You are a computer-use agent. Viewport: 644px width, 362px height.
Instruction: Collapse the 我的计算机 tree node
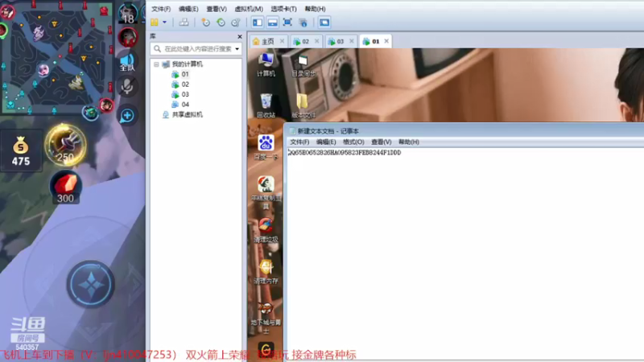point(156,64)
